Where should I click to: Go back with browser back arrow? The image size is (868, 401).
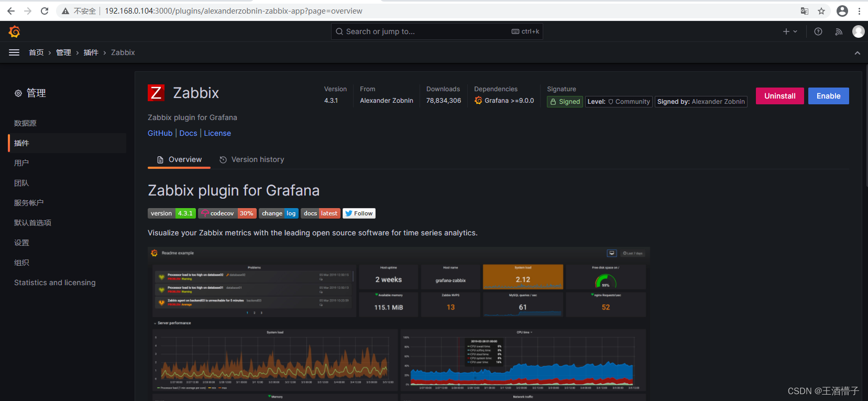(x=11, y=10)
